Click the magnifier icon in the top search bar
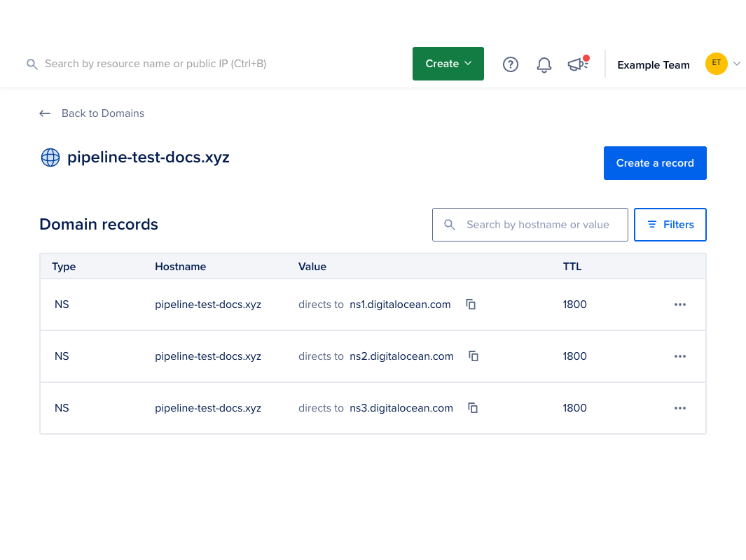The image size is (746, 560). click(32, 64)
